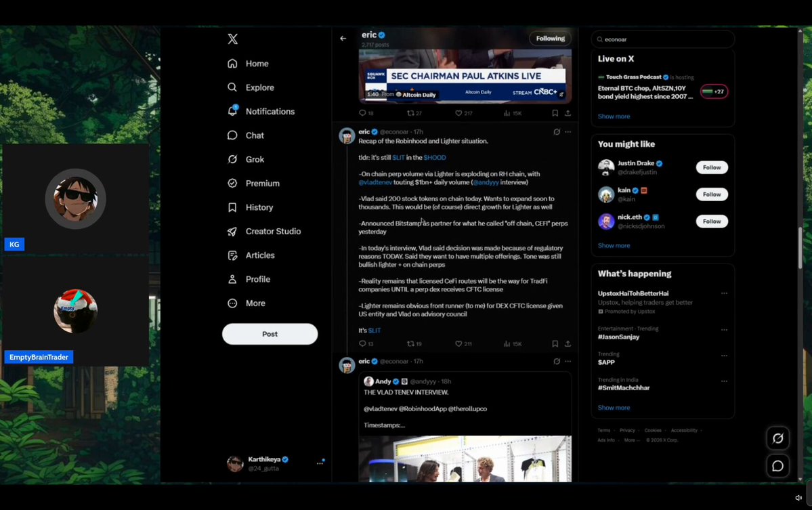Open options for the $APP trend
The width and height of the screenshot is (812, 510).
(x=724, y=356)
